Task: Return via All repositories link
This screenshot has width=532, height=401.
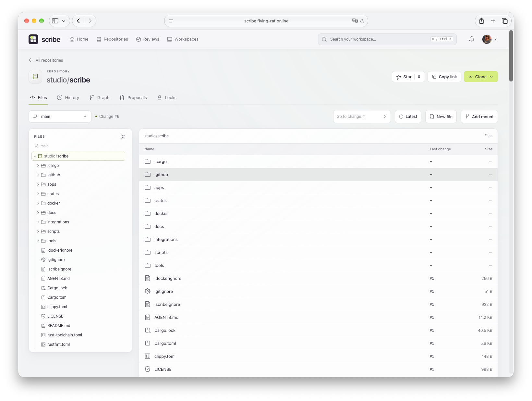Action: tap(46, 60)
